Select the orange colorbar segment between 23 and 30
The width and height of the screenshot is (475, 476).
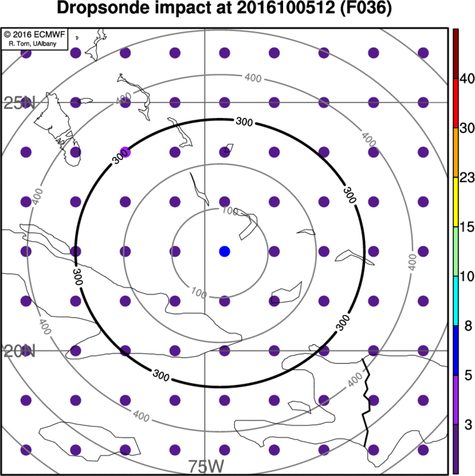tap(455, 153)
